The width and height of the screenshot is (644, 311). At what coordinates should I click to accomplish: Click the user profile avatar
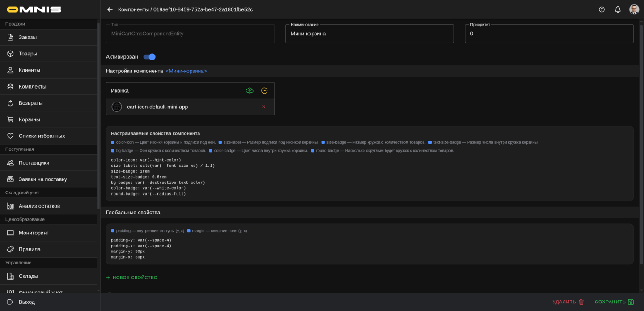click(x=634, y=9)
